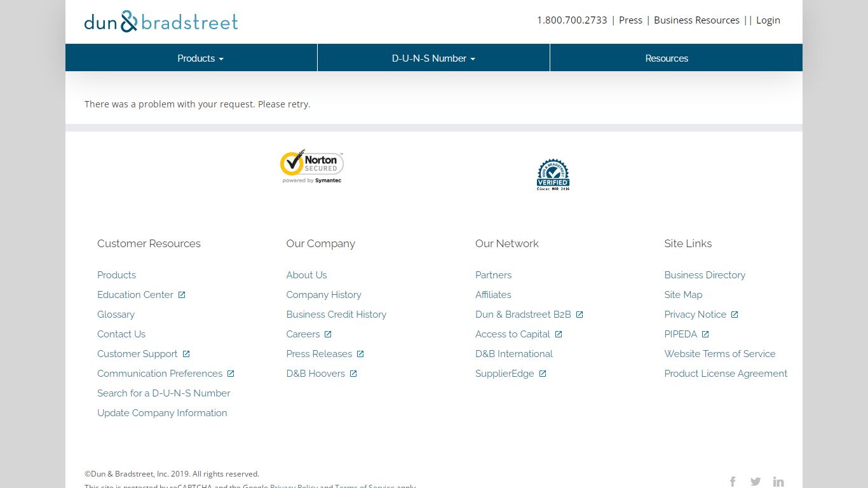Open the Access to Capital link
Screen dimensions: 868x488
point(513,334)
